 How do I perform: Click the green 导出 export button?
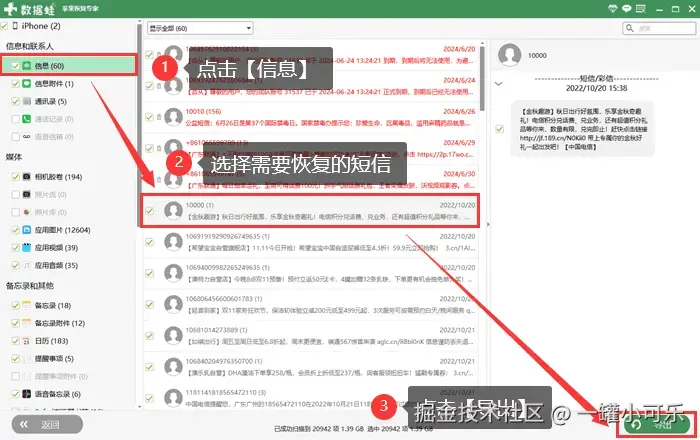pos(656,424)
